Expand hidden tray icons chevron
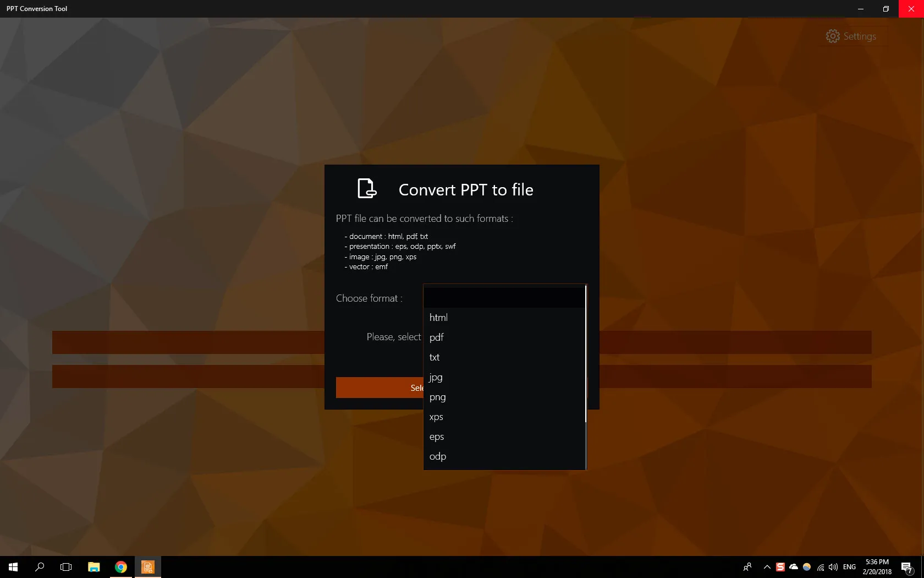This screenshot has height=578, width=924. pos(766,567)
